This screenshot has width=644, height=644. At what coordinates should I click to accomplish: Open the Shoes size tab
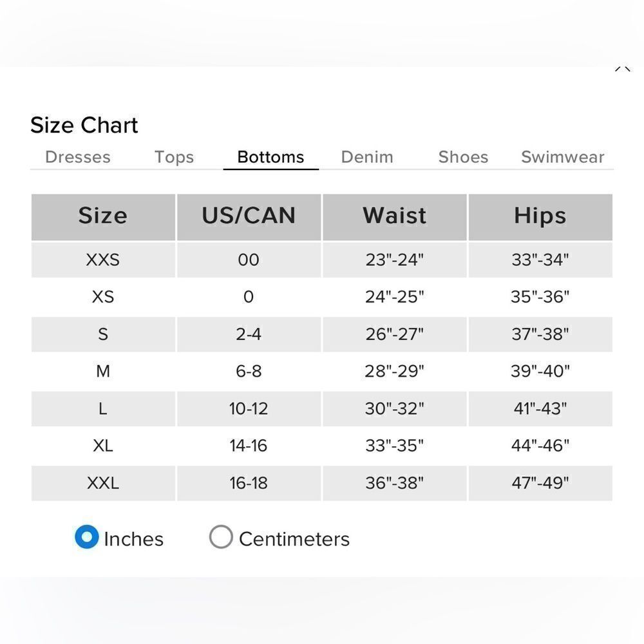[463, 157]
